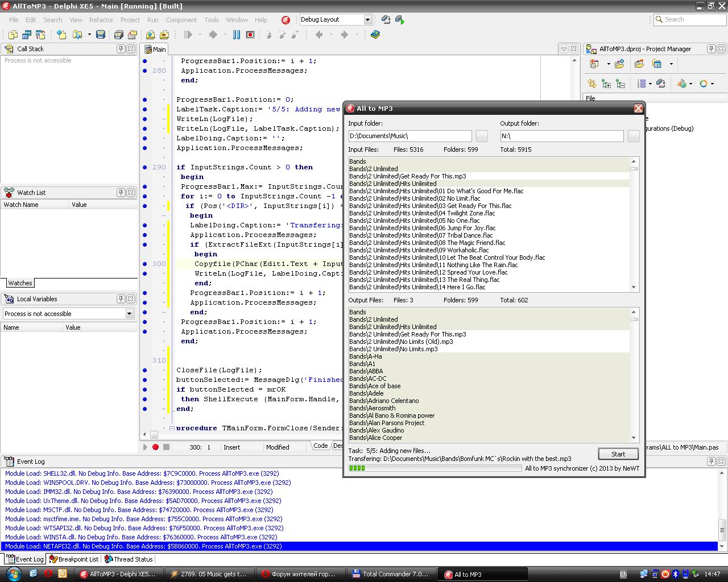Open dropdown arrow beside open-project toolbar icon
The height and width of the screenshot is (582, 728).
[x=89, y=35]
